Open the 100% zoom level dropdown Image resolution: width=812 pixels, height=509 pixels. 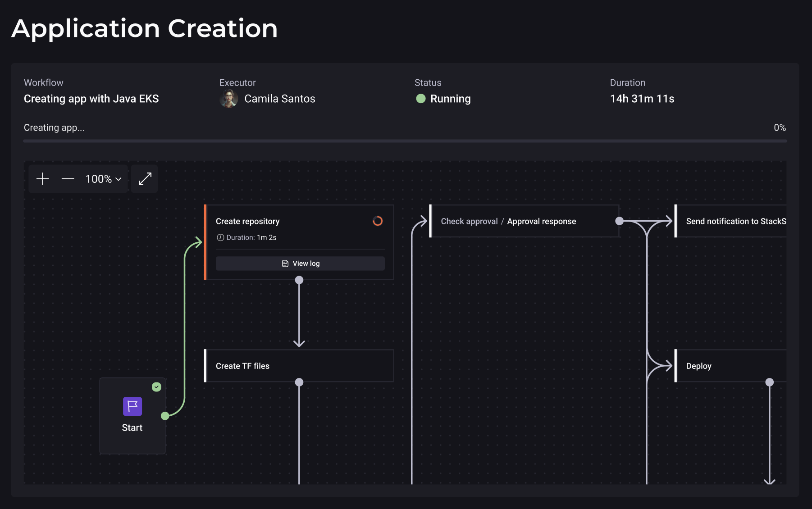104,179
